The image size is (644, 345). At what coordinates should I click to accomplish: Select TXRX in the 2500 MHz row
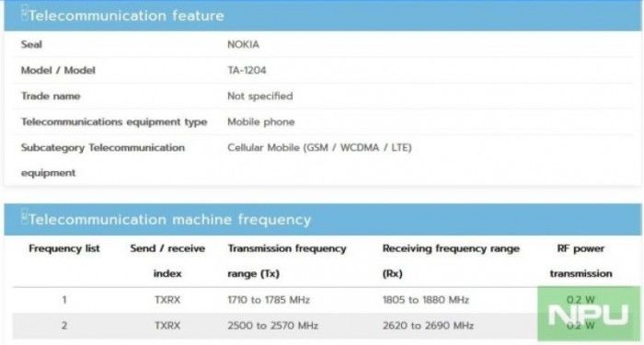(x=167, y=326)
